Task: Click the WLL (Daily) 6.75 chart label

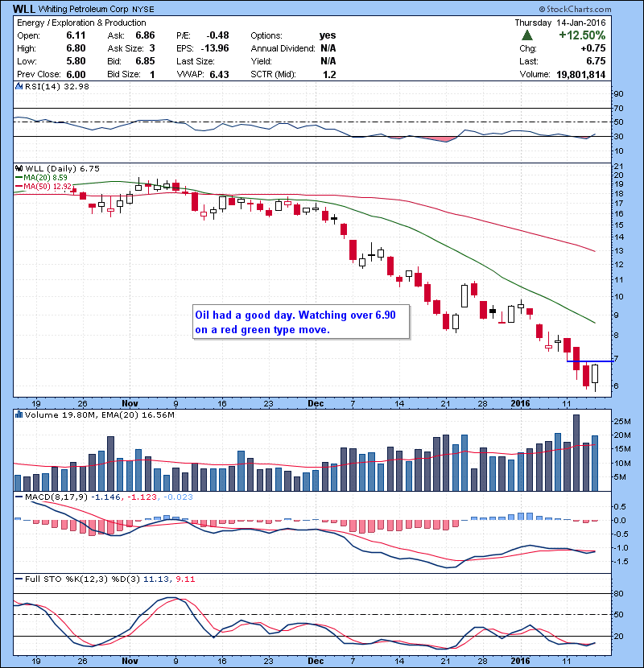Action: point(62,169)
